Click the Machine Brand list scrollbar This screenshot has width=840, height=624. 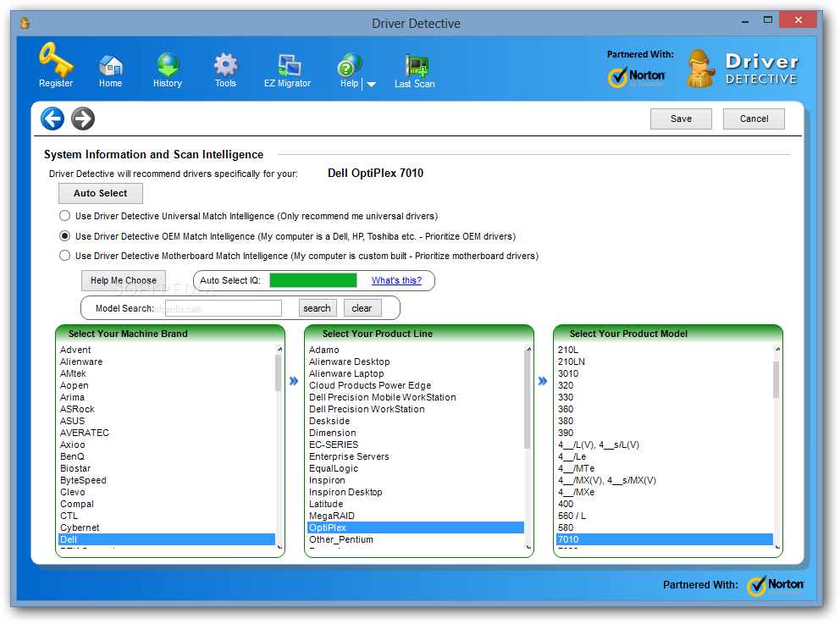(279, 373)
